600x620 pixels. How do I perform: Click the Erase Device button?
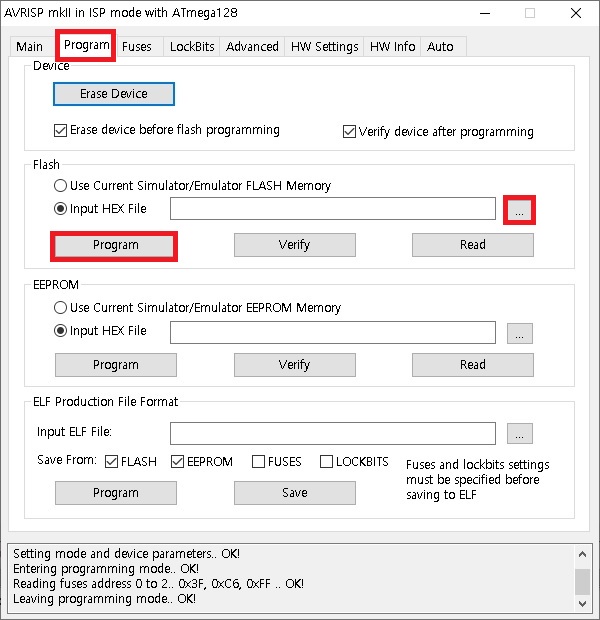pyautogui.click(x=114, y=94)
